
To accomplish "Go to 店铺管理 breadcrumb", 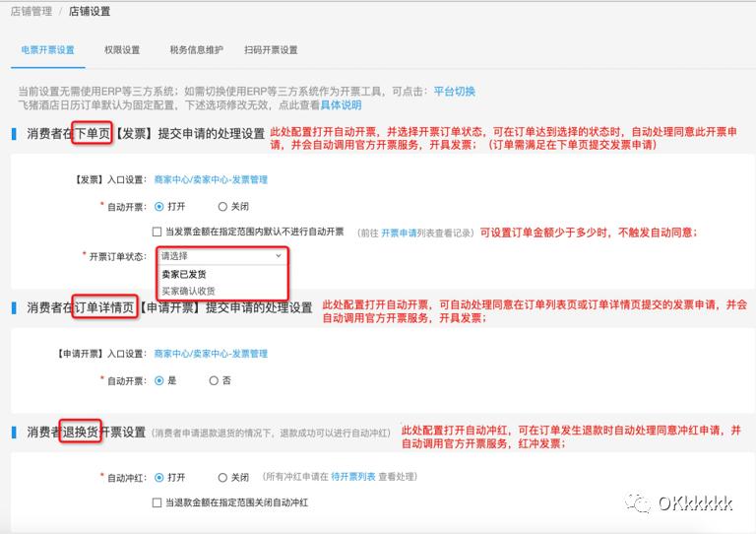I will click(x=31, y=12).
